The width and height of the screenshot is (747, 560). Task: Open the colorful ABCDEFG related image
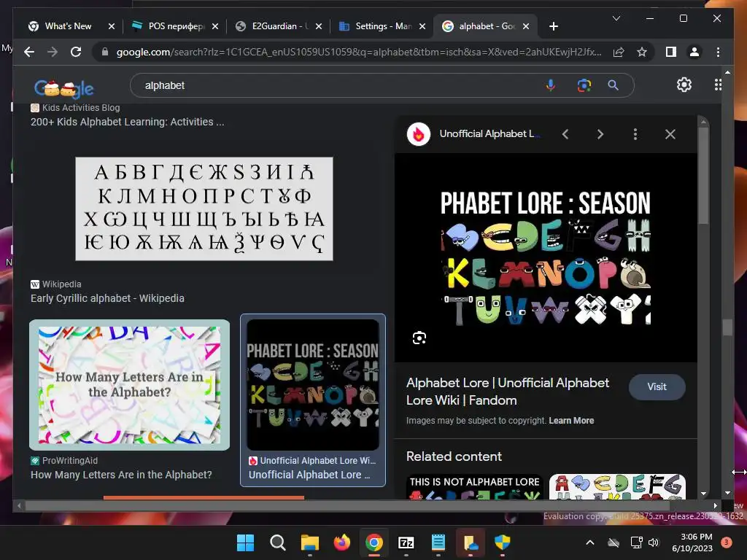pos(617,486)
